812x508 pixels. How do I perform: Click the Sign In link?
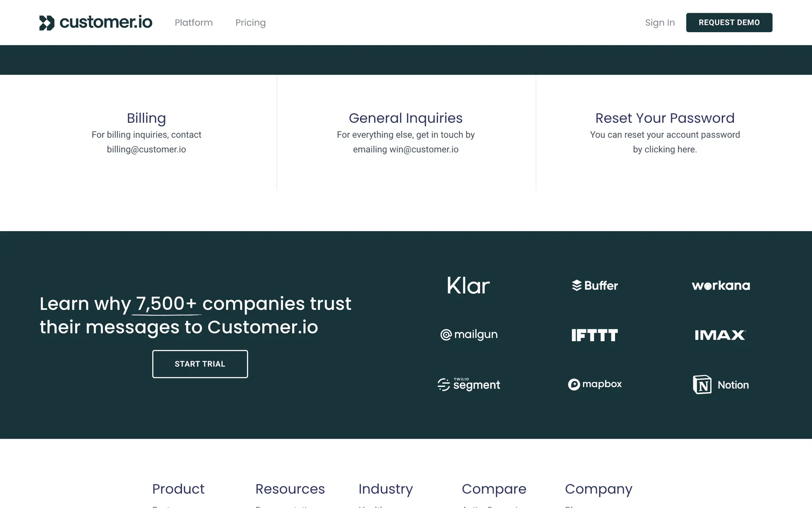tap(660, 22)
